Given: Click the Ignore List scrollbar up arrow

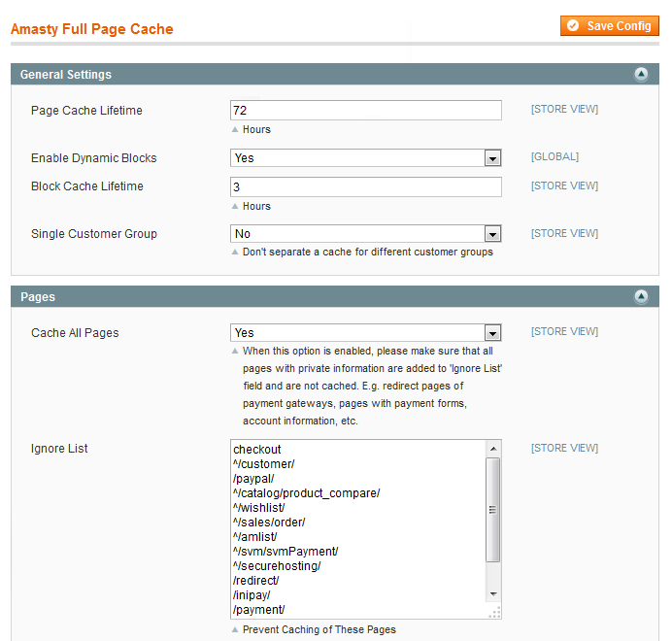Looking at the screenshot, I should tap(493, 449).
